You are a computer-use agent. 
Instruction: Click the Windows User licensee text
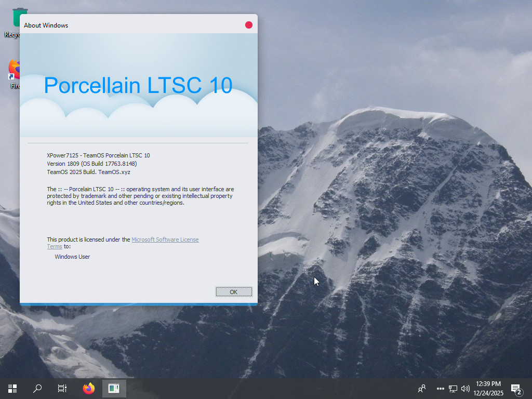coord(72,257)
